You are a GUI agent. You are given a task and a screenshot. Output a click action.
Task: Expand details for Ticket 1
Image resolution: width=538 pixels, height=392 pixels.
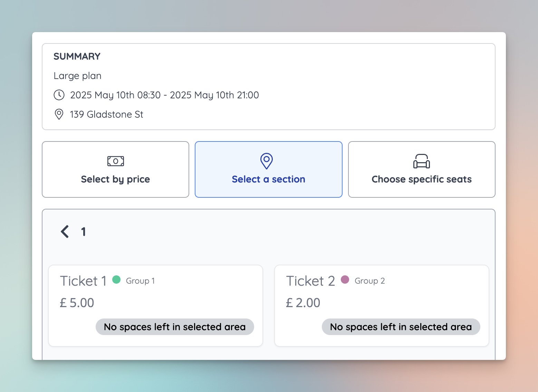coord(155,305)
